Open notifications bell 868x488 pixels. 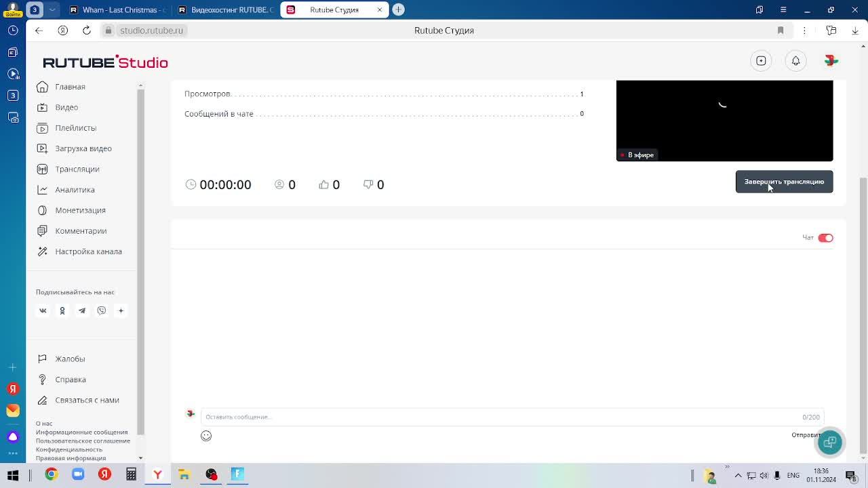pyautogui.click(x=795, y=61)
